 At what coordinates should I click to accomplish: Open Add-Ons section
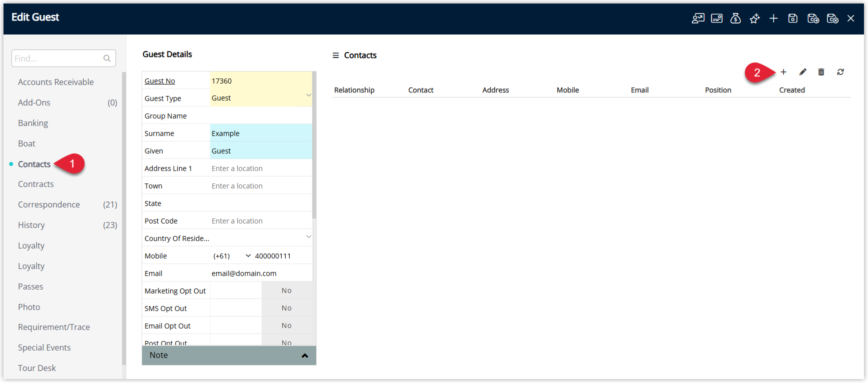(34, 102)
